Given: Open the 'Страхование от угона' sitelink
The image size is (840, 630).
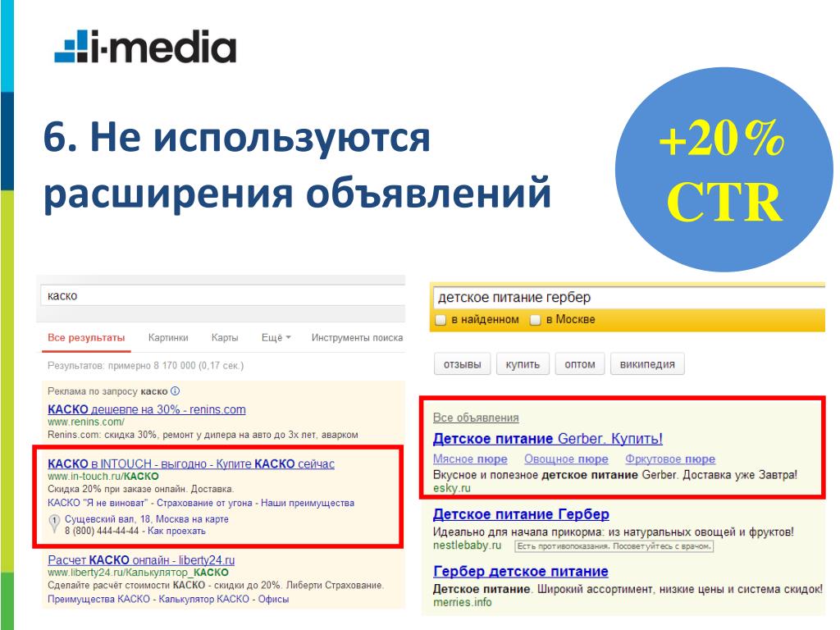Looking at the screenshot, I should (204, 503).
